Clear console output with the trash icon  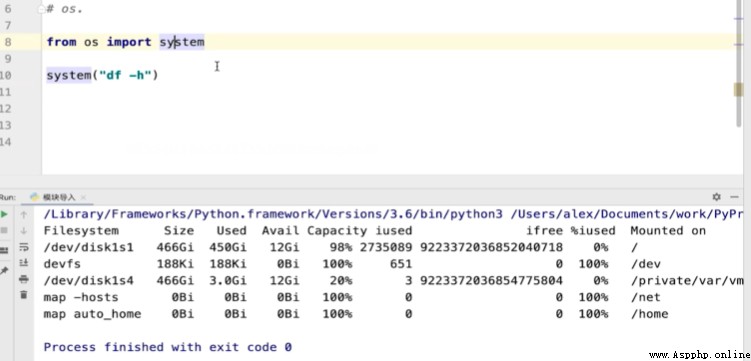click(x=23, y=295)
